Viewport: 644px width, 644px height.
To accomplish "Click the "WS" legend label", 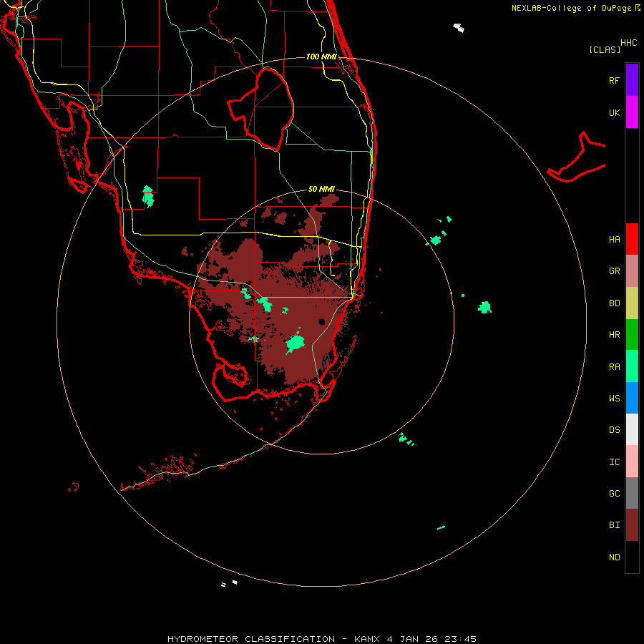I will (614, 399).
